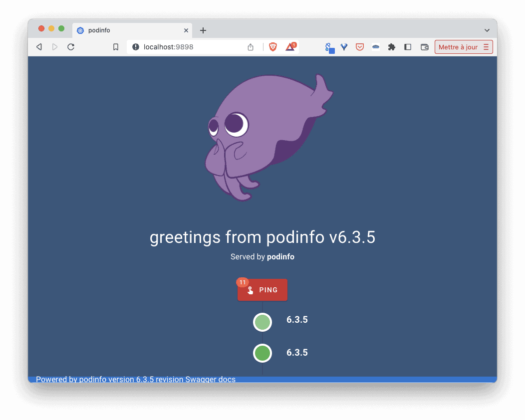This screenshot has height=420, width=525.
Task: Click the light green 6.3.5 status circle
Action: (x=262, y=322)
